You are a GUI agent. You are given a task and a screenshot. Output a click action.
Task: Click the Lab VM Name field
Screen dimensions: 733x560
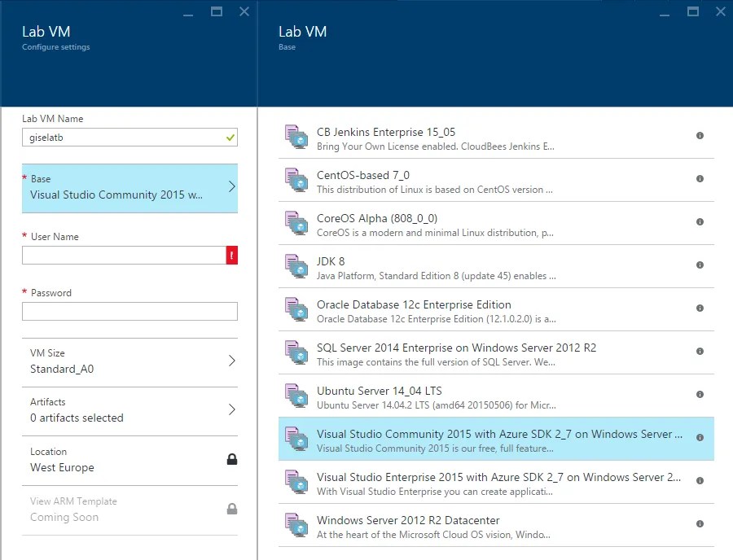(129, 138)
